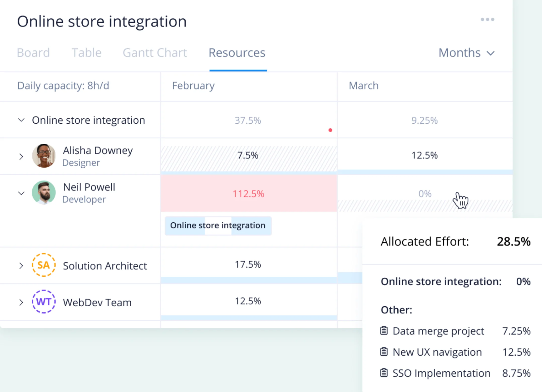Click Alisha Downey's avatar photo

[x=44, y=156]
